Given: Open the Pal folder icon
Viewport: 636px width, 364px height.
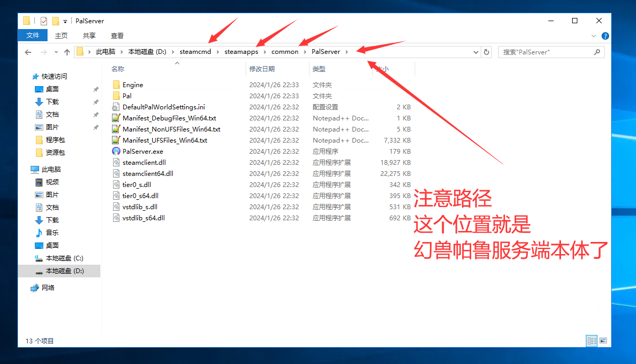Looking at the screenshot, I should click(116, 96).
